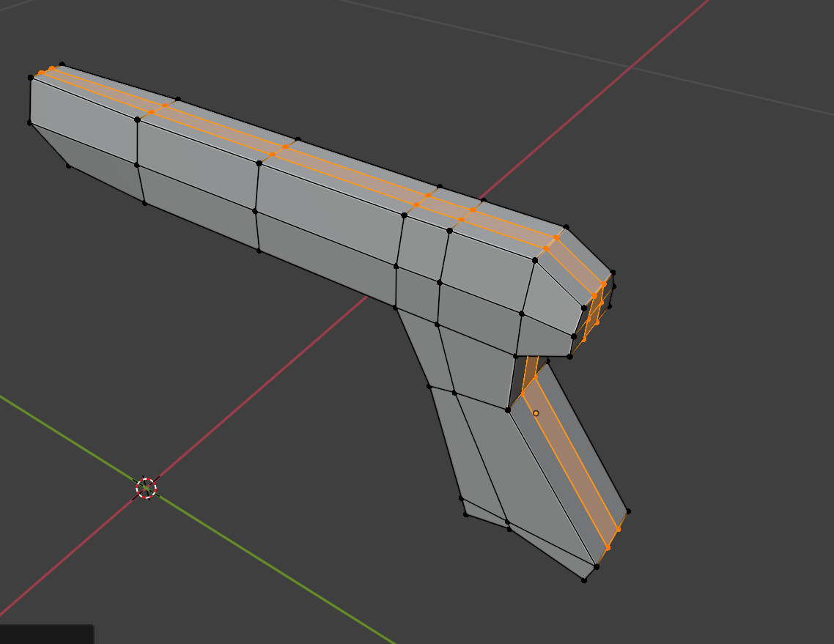Click the 3D cursor at the axis origin

[146, 488]
